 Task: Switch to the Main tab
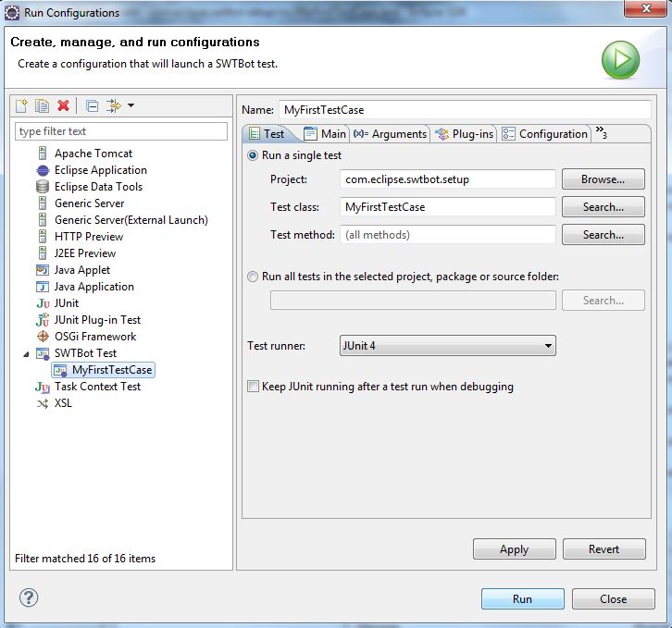click(x=325, y=134)
